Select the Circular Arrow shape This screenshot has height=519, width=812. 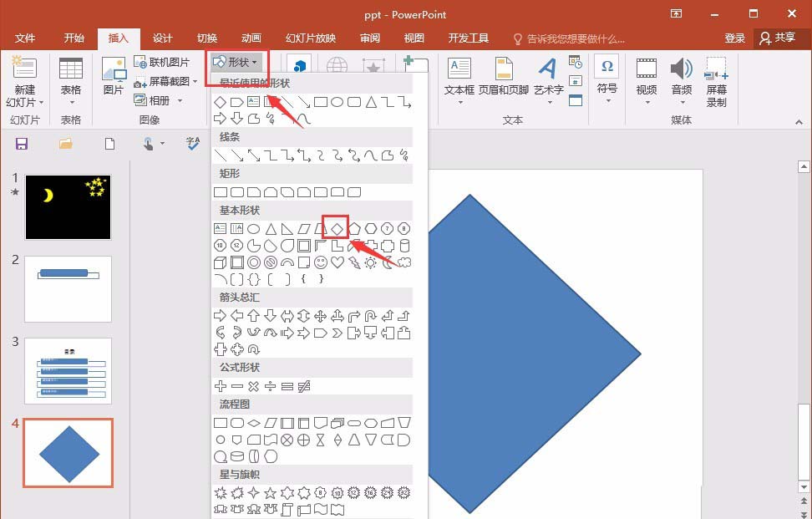coord(254,349)
